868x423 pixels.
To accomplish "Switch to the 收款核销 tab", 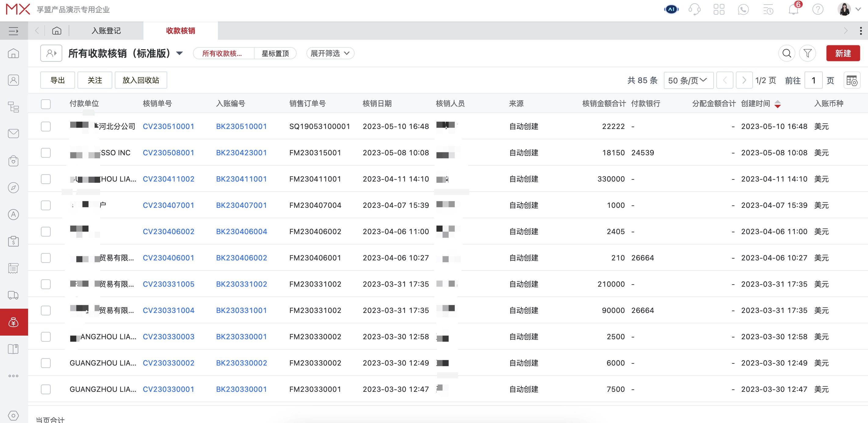I will click(x=179, y=30).
